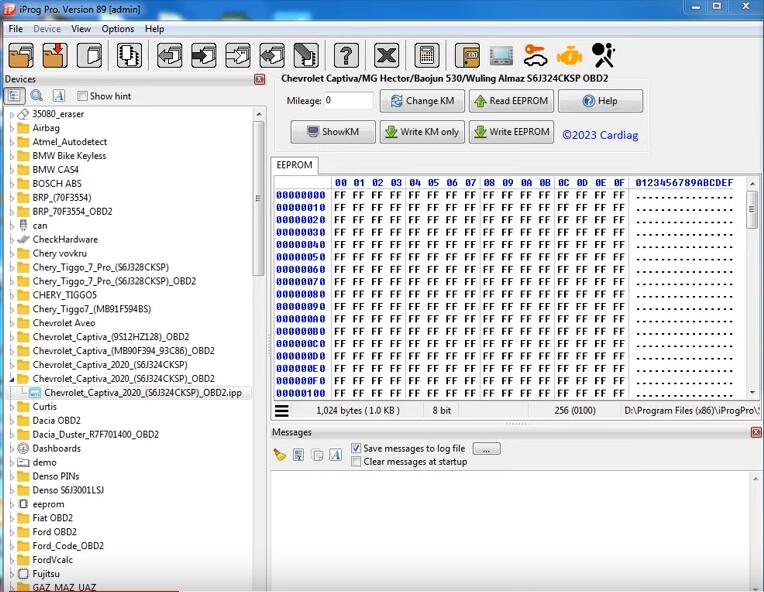
Task: Expand the Airbag folder
Action: (x=12, y=128)
